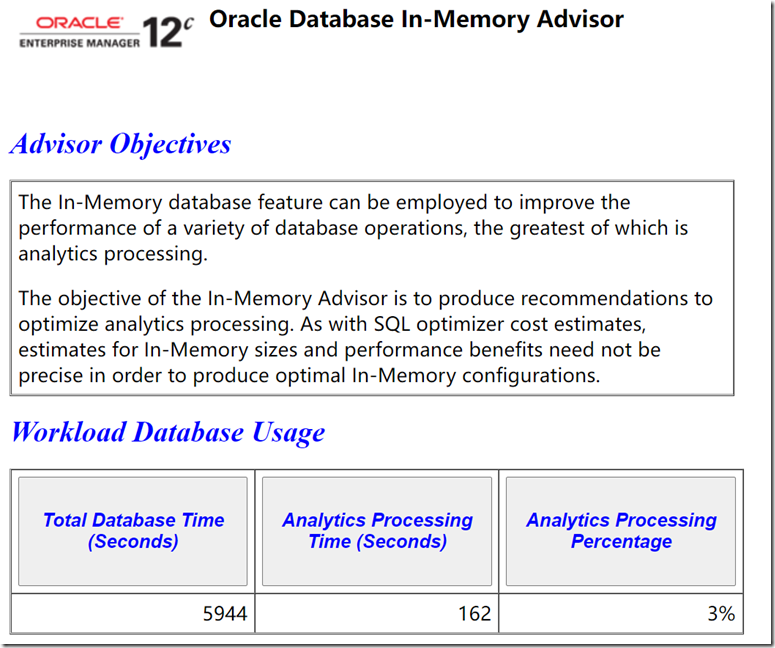The width and height of the screenshot is (775, 648).
Task: Click '(Seconds)' under Total Database Time
Action: [133, 542]
